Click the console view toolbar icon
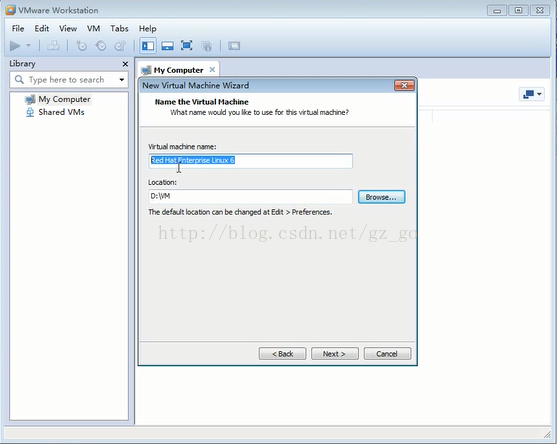This screenshot has width=557, height=444. 234,46
